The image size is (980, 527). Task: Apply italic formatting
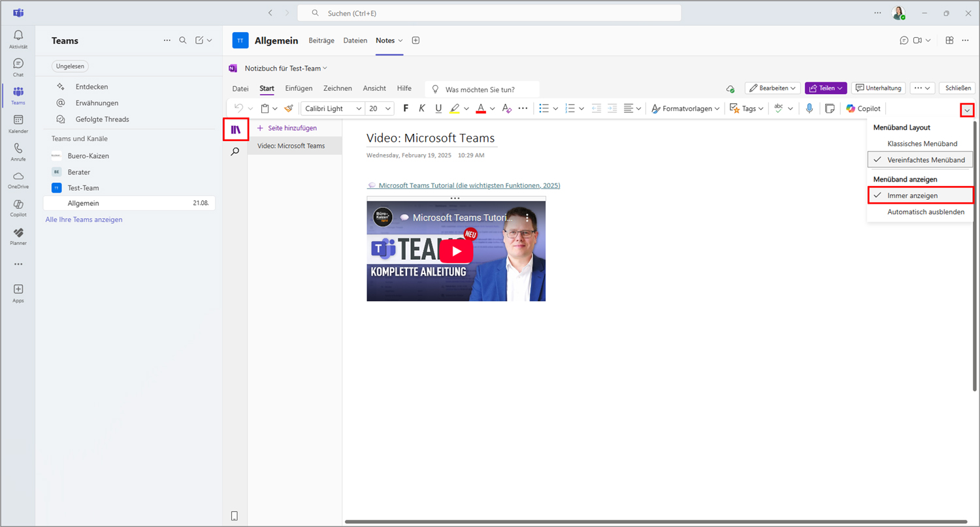[421, 108]
